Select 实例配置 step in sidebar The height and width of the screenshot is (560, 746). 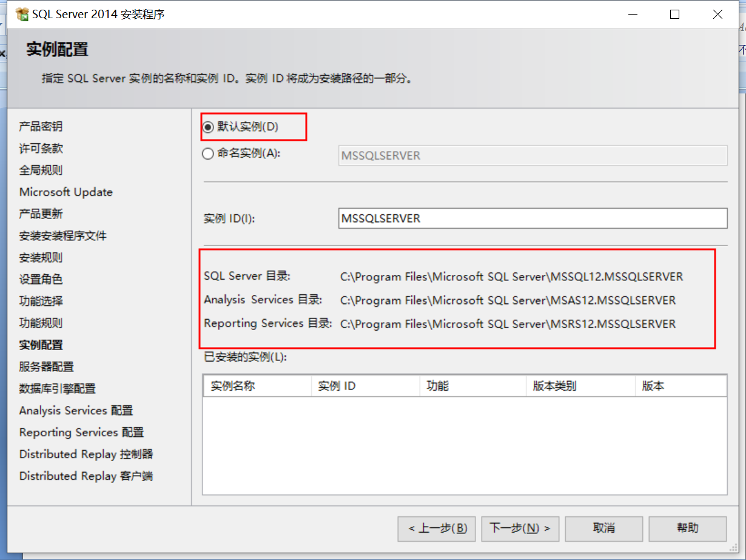(41, 345)
